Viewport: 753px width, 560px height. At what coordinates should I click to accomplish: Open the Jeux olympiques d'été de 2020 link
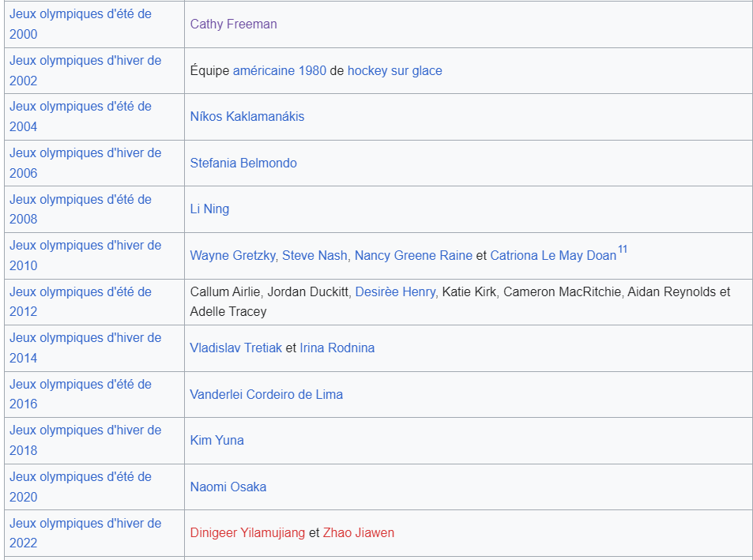point(80,487)
